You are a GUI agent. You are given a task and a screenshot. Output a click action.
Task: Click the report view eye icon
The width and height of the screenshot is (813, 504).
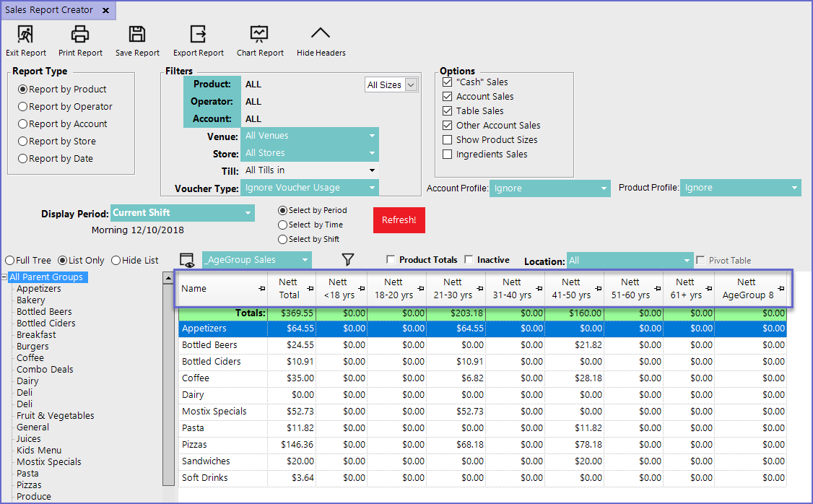[187, 261]
